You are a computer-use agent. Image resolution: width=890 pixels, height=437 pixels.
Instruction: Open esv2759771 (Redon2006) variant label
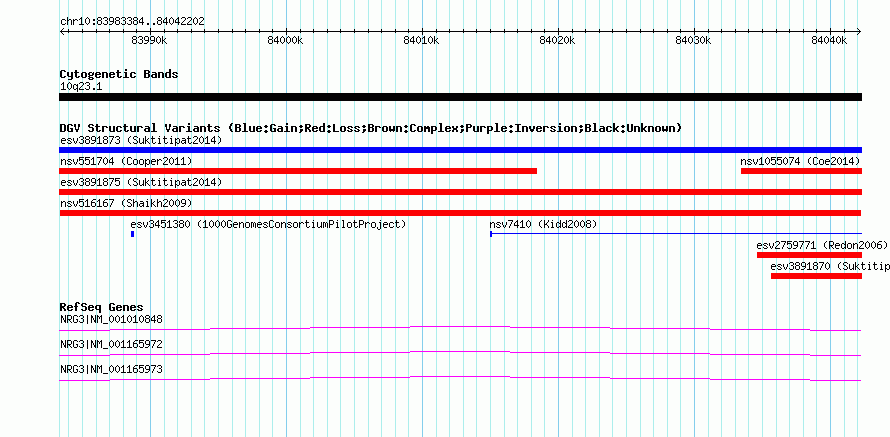(x=822, y=246)
